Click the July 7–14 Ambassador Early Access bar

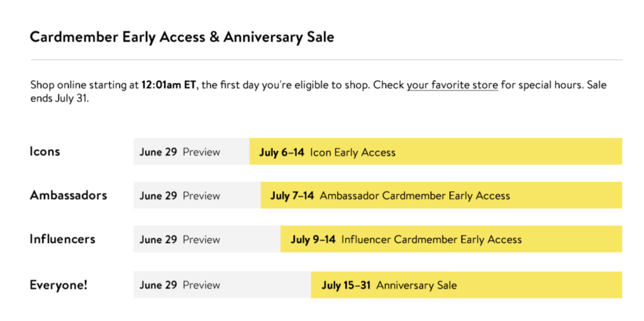[x=441, y=195]
